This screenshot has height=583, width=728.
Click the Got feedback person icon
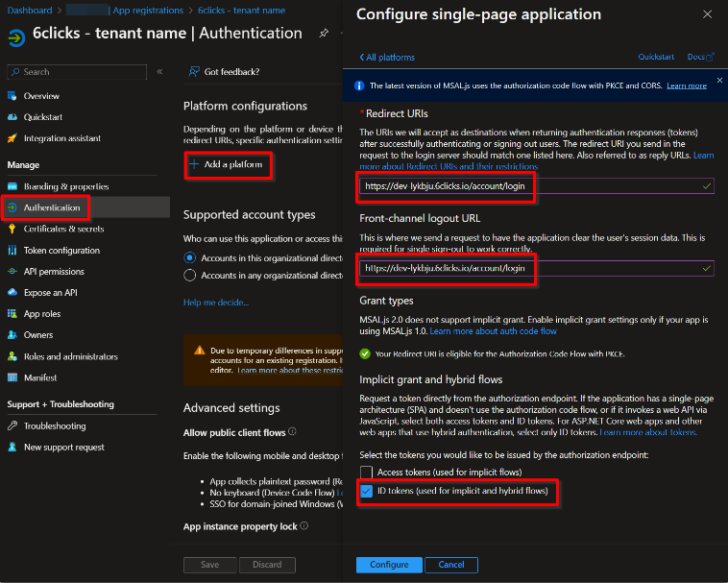[194, 71]
